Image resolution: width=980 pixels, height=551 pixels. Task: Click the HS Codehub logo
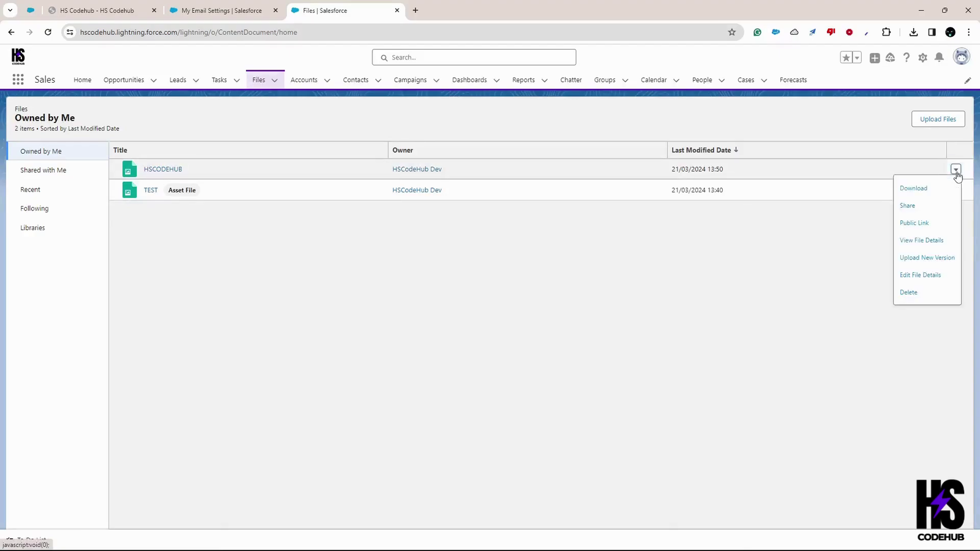pos(18,56)
